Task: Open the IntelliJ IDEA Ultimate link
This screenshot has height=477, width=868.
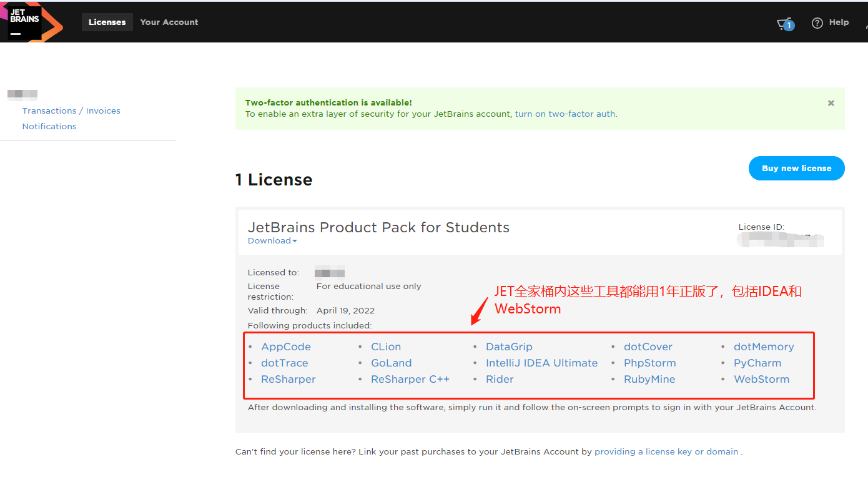Action: point(541,363)
